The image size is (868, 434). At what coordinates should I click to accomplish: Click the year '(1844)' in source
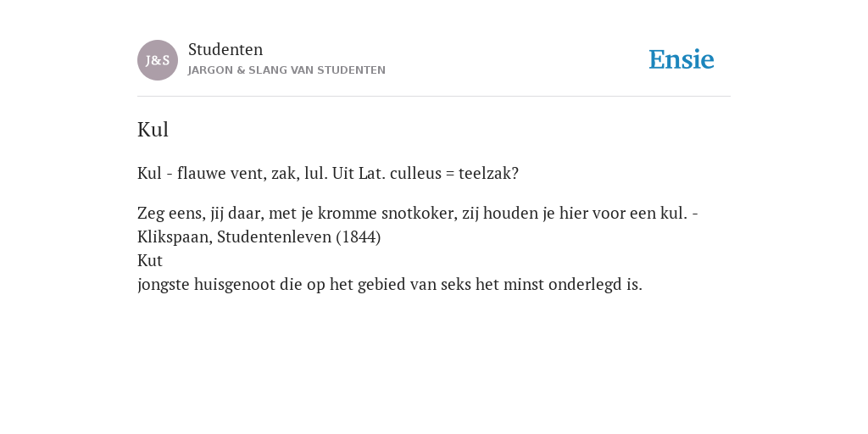[x=359, y=237]
